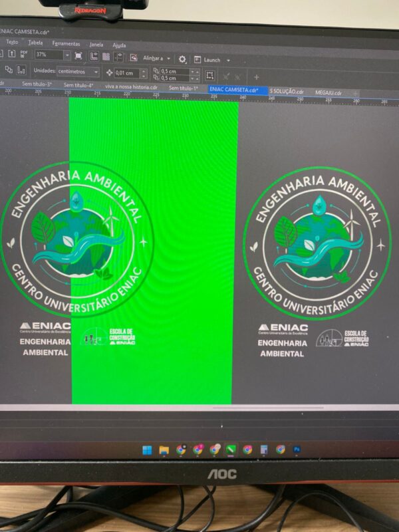399x532 pixels.
Task: Open the options gear icon
Action: (x=182, y=59)
